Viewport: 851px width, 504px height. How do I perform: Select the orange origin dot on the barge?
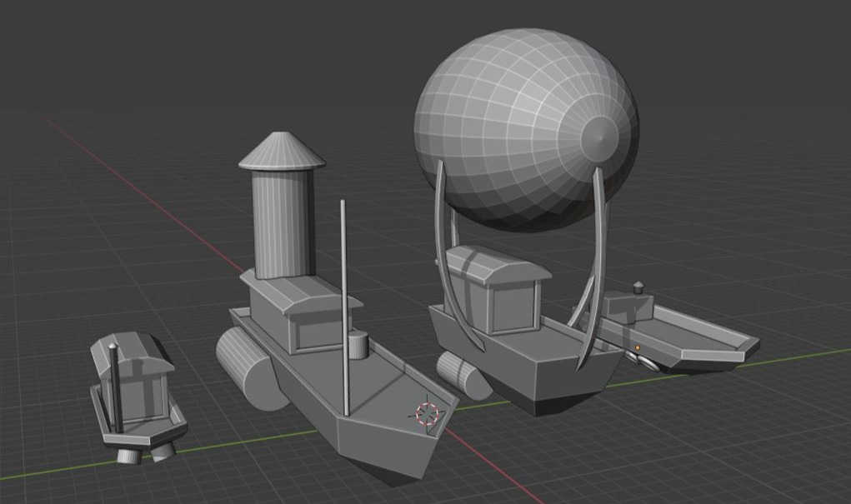tap(638, 346)
